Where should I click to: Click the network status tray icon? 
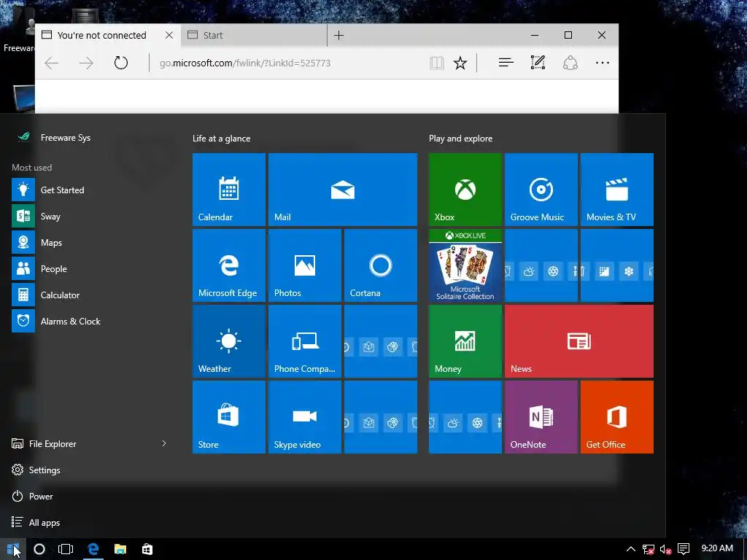click(648, 550)
